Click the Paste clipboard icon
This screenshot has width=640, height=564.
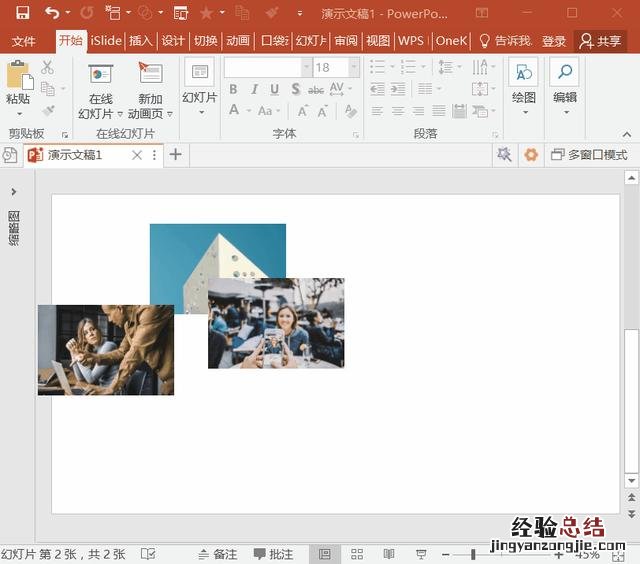pos(18,76)
